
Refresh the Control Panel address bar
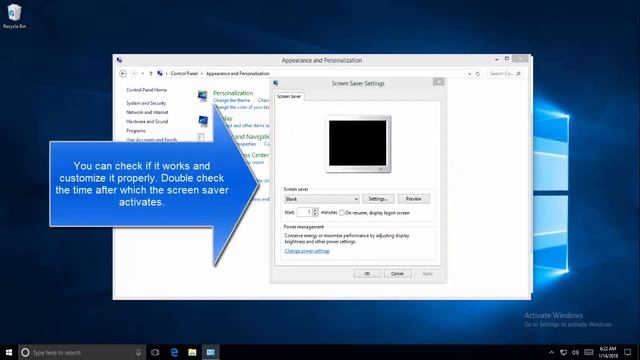478,74
